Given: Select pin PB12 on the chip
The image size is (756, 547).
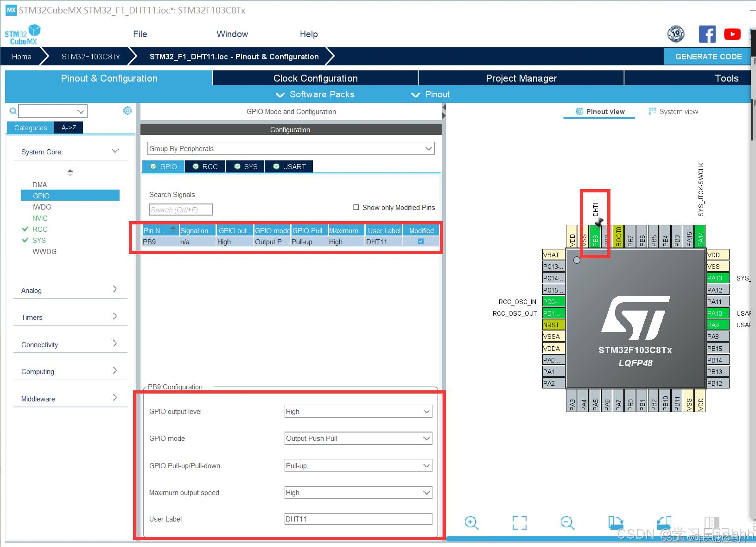Looking at the screenshot, I should coord(718,383).
